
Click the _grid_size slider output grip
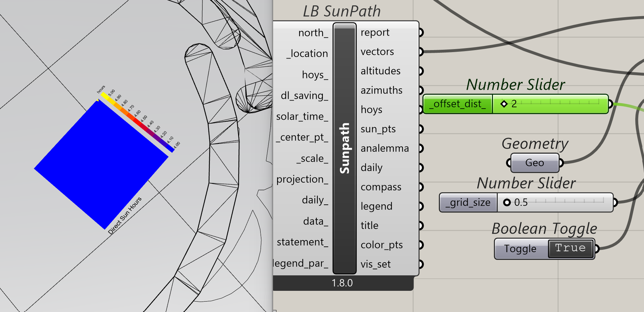click(x=615, y=202)
